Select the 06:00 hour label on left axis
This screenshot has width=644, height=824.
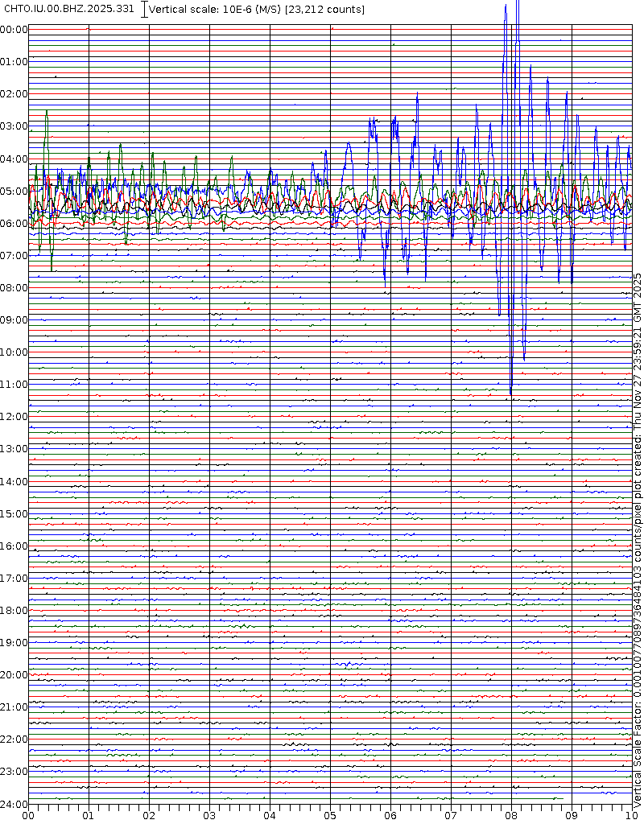click(14, 223)
